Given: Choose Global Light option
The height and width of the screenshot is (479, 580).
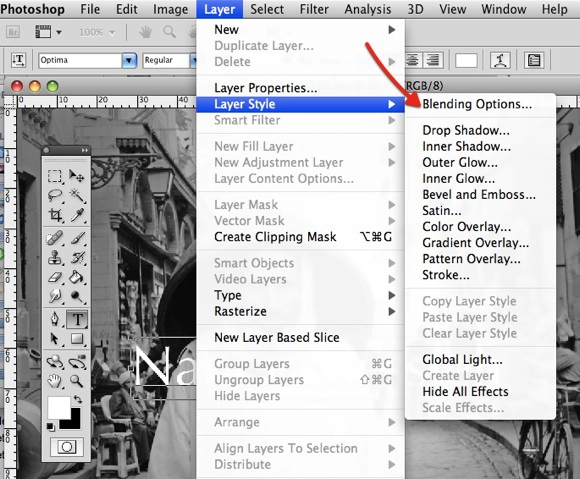Looking at the screenshot, I should pyautogui.click(x=481, y=360).
